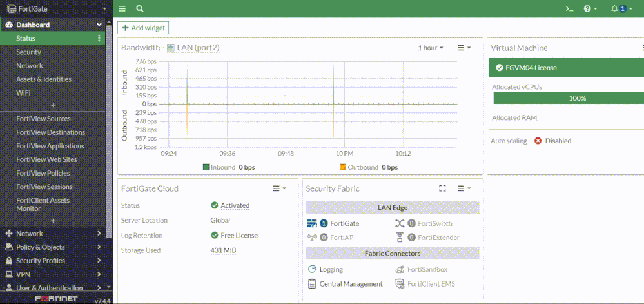Open the notifications bell icon
Viewport: 644px width, 304px height.
tap(614, 9)
